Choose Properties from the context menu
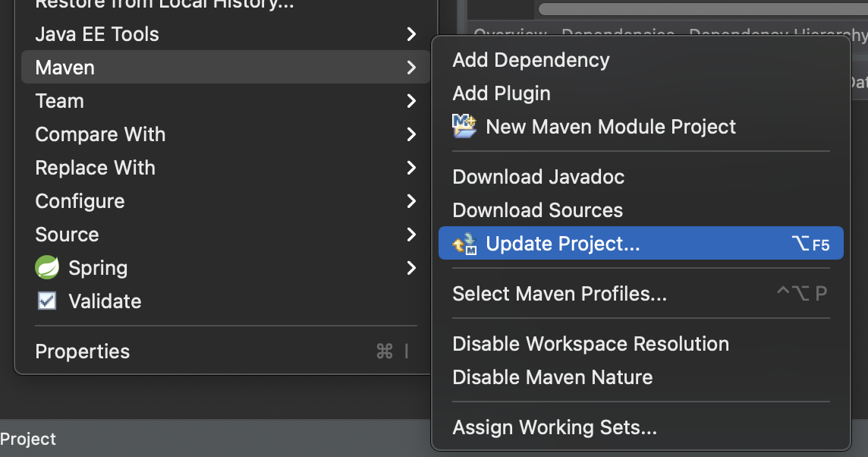Image resolution: width=868 pixels, height=457 pixels. pyautogui.click(x=226, y=351)
